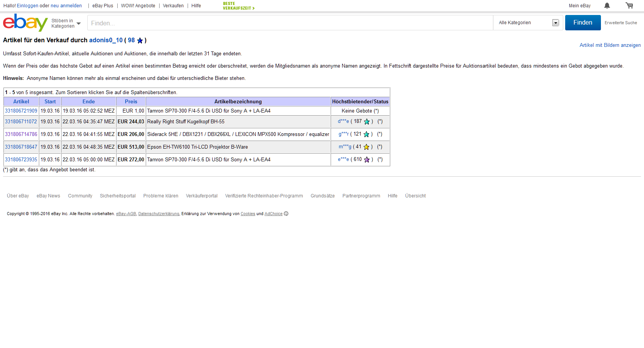Sort by the Start column header
The height and width of the screenshot is (348, 644).
click(50, 102)
